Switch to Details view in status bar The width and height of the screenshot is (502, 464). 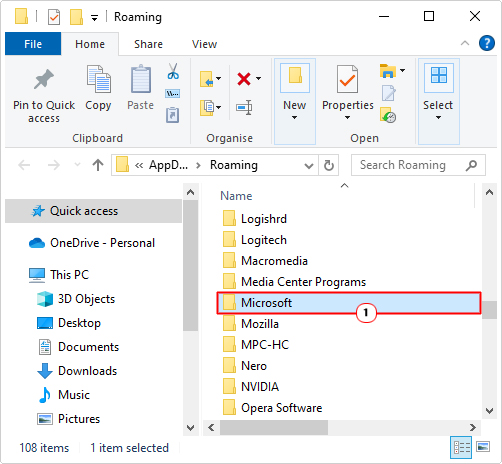[x=462, y=447]
